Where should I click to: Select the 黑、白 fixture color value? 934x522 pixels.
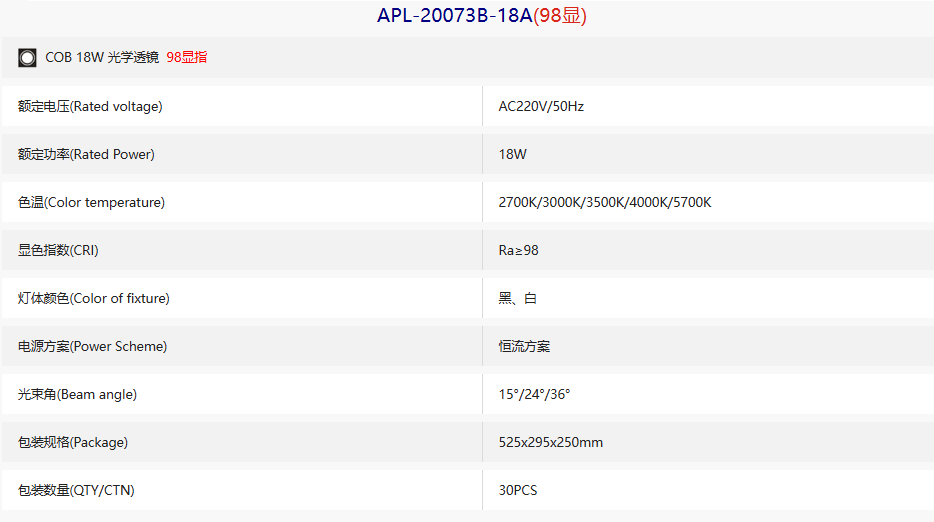(x=518, y=298)
